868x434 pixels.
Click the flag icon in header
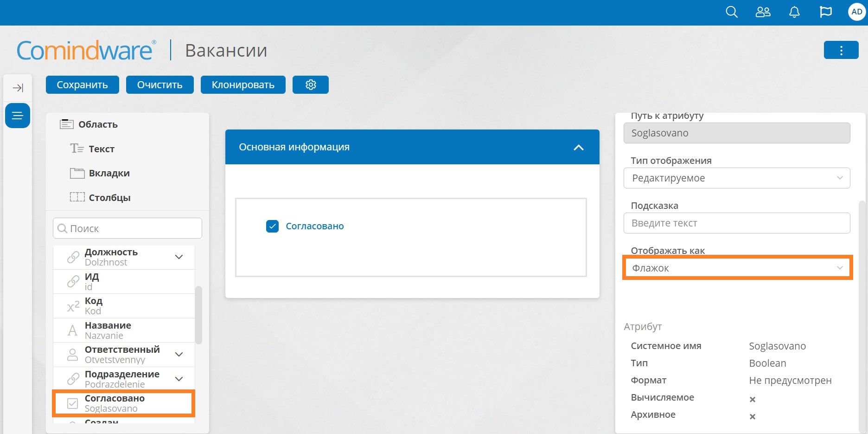tap(826, 12)
